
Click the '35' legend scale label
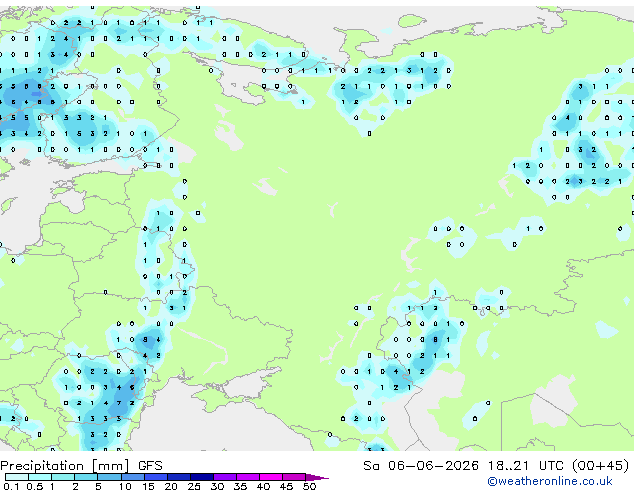point(240,486)
